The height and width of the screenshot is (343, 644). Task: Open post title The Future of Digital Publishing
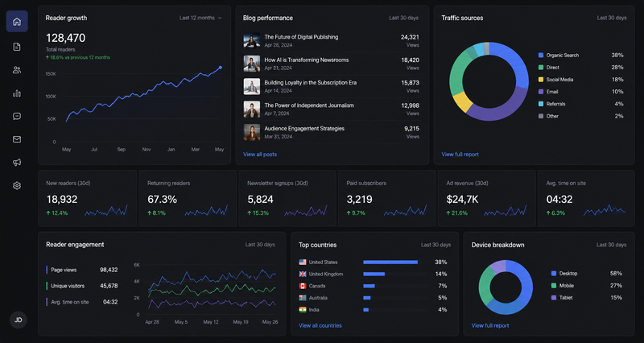[301, 37]
